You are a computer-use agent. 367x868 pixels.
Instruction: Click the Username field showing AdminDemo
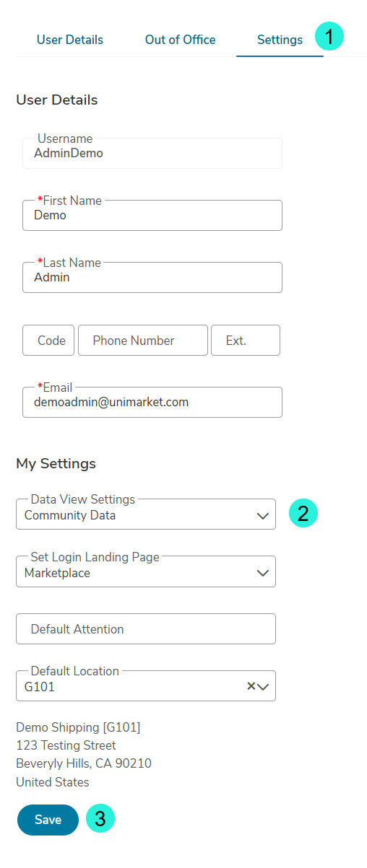coord(152,153)
